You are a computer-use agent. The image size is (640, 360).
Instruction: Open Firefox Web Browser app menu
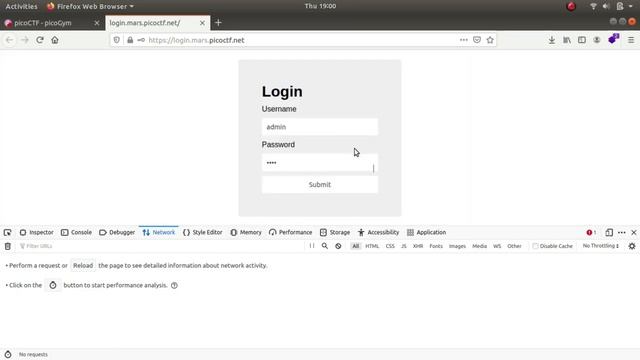tap(90, 6)
